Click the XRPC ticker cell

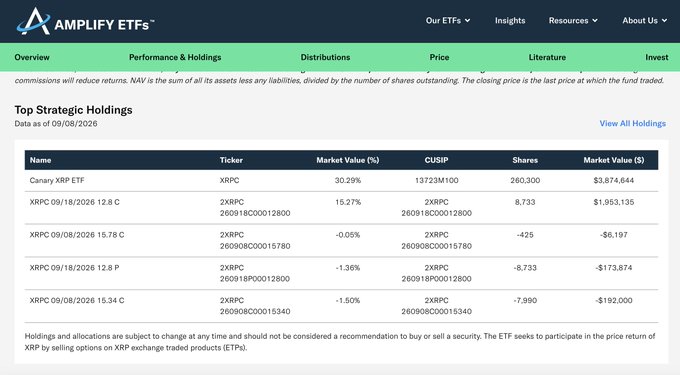click(x=229, y=180)
